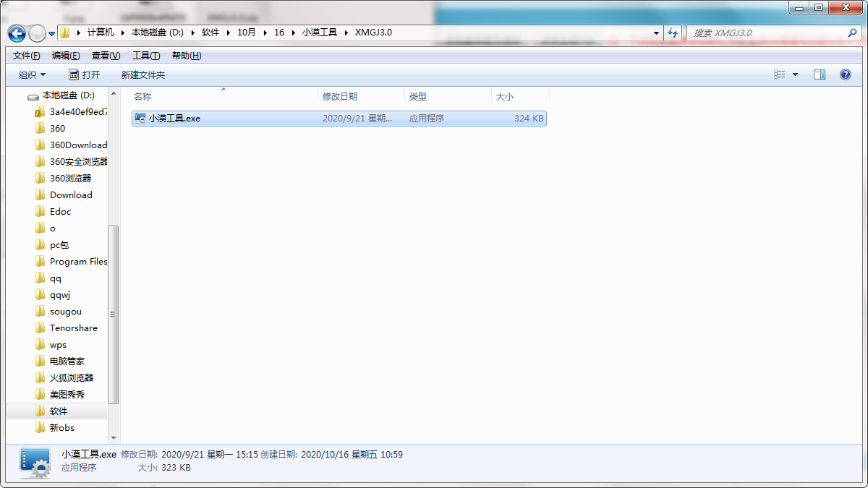This screenshot has height=488, width=868.
Task: Click the search magnifier icon
Action: tap(852, 33)
